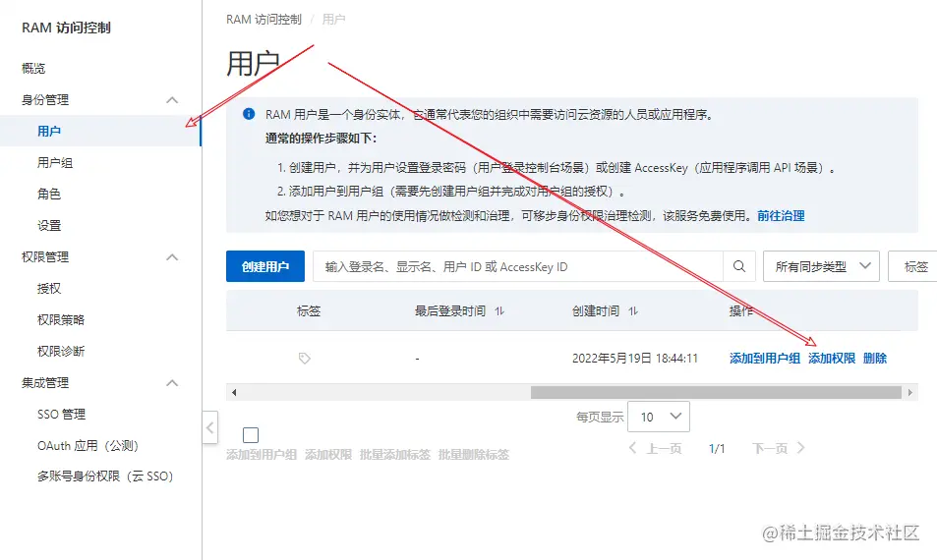Sort by 最后登录时间 sort icon
Screen dimensions: 937x560
(x=499, y=311)
